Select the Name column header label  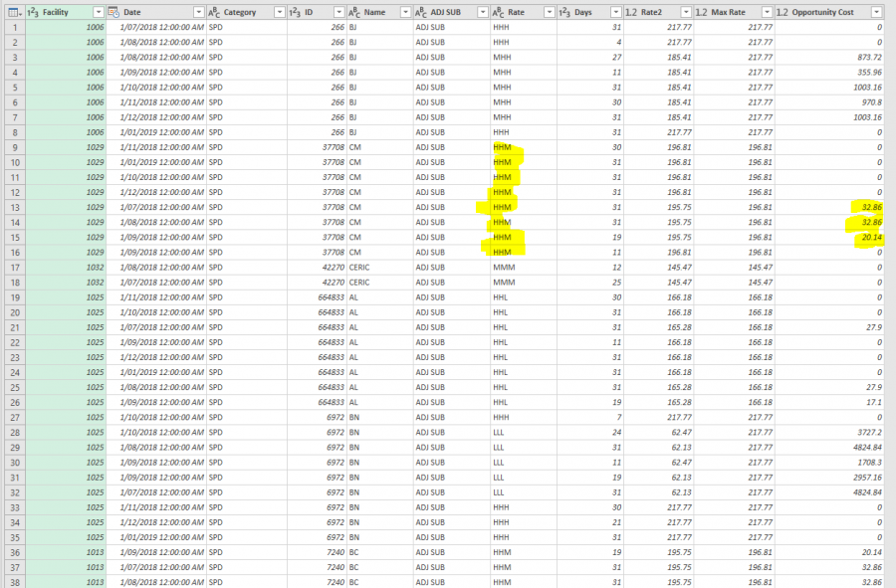click(x=375, y=12)
